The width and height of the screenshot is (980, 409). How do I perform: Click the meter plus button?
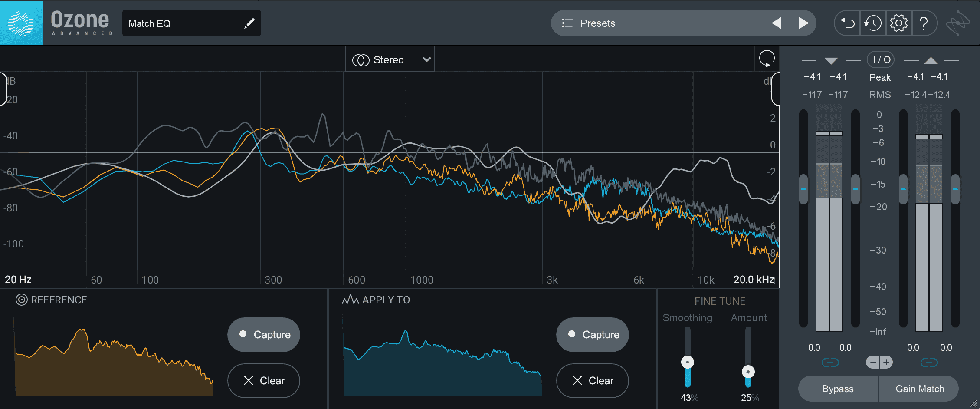coord(886,362)
